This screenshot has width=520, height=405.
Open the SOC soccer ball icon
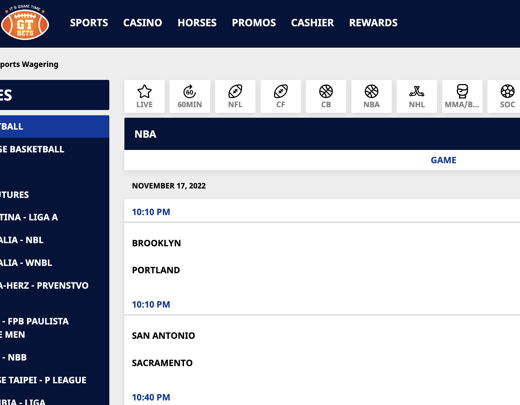click(505, 96)
